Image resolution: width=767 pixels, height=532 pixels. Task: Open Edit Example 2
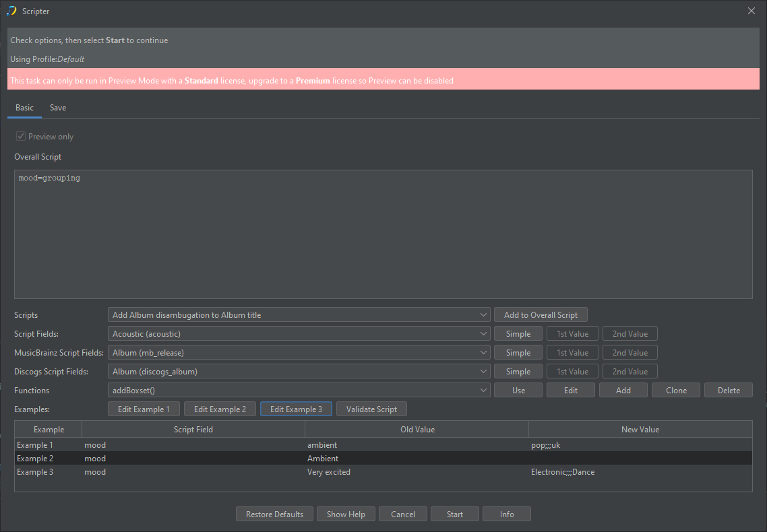(x=220, y=409)
